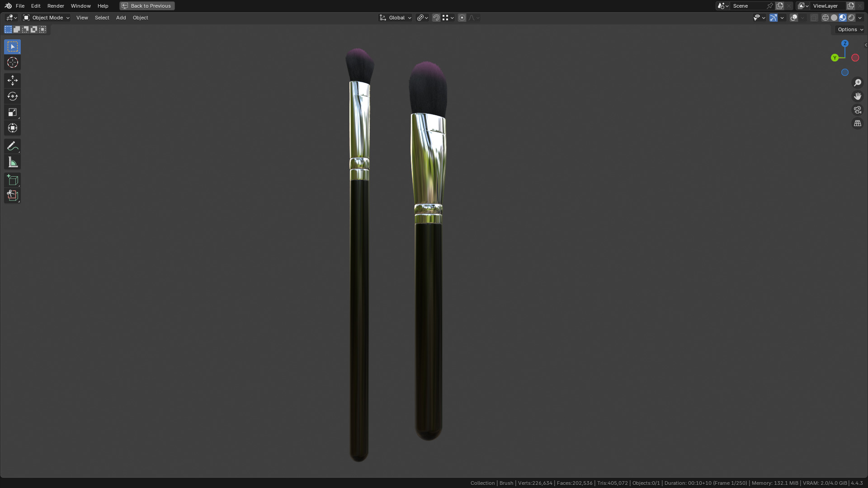Set selection mode to subtract
868x488 pixels.
point(25,29)
